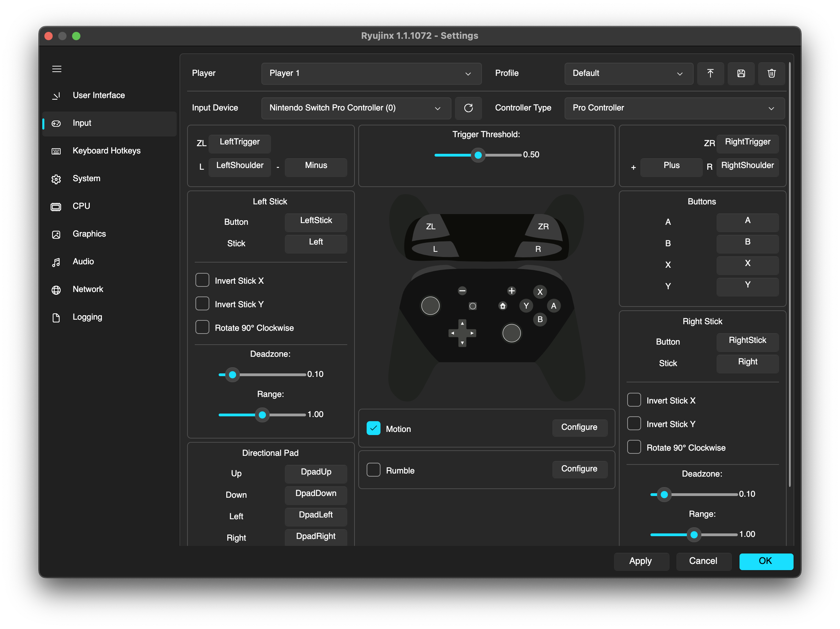Click the hamburger menu icon in sidebar
This screenshot has height=629, width=840.
pyautogui.click(x=56, y=69)
